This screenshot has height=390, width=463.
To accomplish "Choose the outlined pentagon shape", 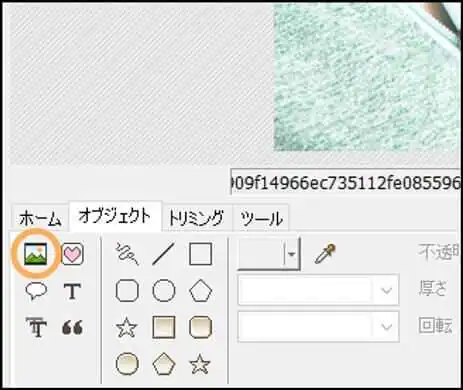I will pos(200,291).
